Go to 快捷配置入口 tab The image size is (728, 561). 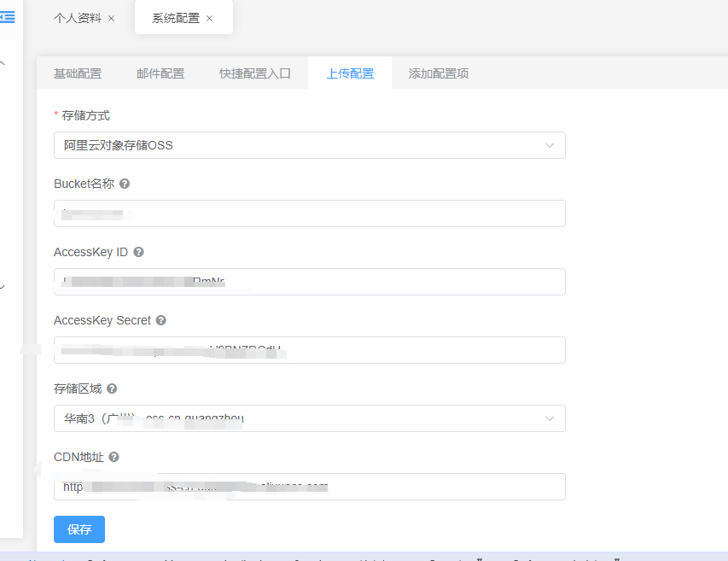(255, 73)
